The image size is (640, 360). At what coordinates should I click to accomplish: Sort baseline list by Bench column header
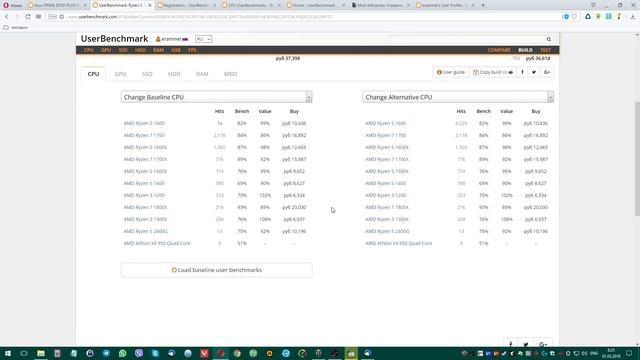(242, 111)
